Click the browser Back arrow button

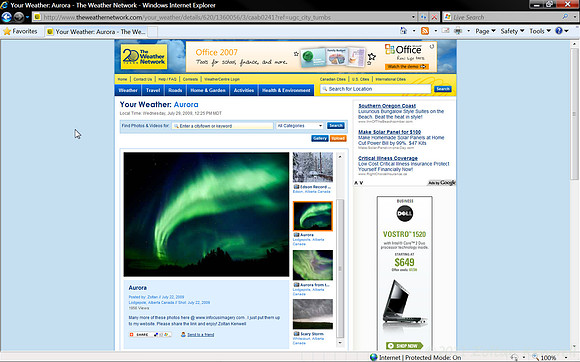[7, 17]
